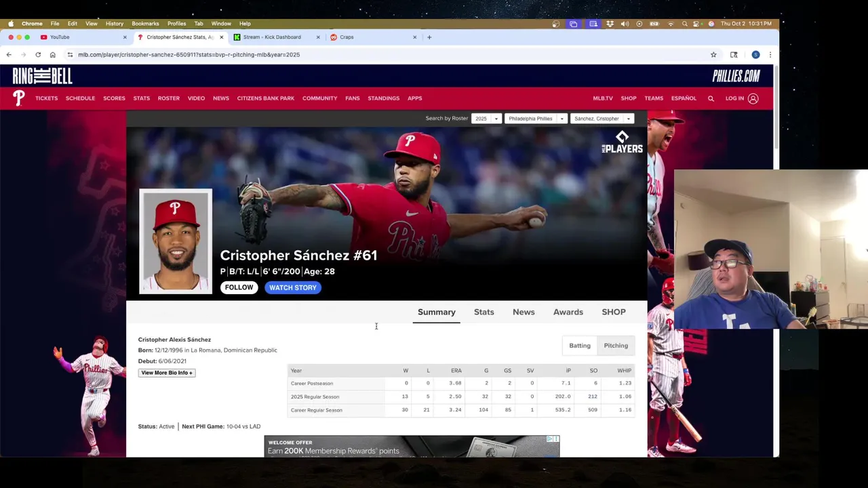Select the Summary tab
This screenshot has height=488, width=868.
point(437,312)
